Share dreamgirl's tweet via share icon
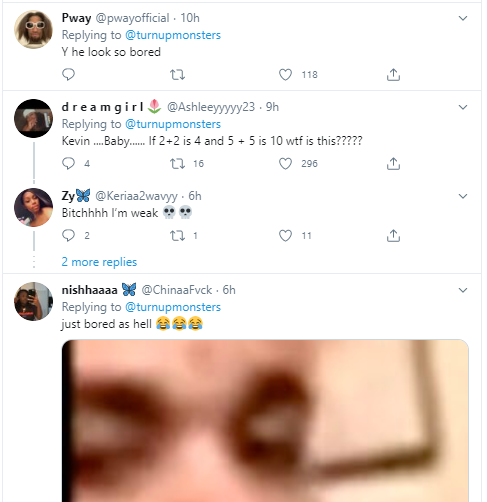The image size is (487, 502). pyautogui.click(x=393, y=164)
